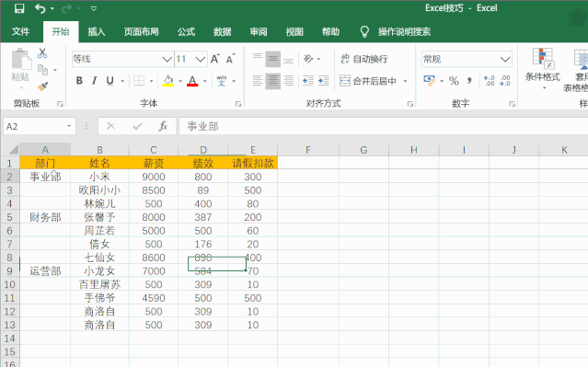This screenshot has width=588, height=367.
Task: Apply yellow fill color bucket
Action: click(x=168, y=81)
